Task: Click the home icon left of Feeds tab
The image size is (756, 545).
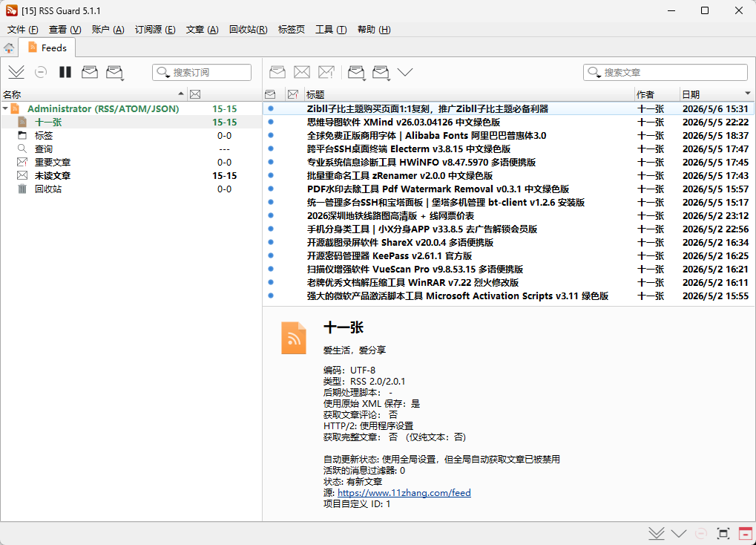Action: pyautogui.click(x=9, y=48)
